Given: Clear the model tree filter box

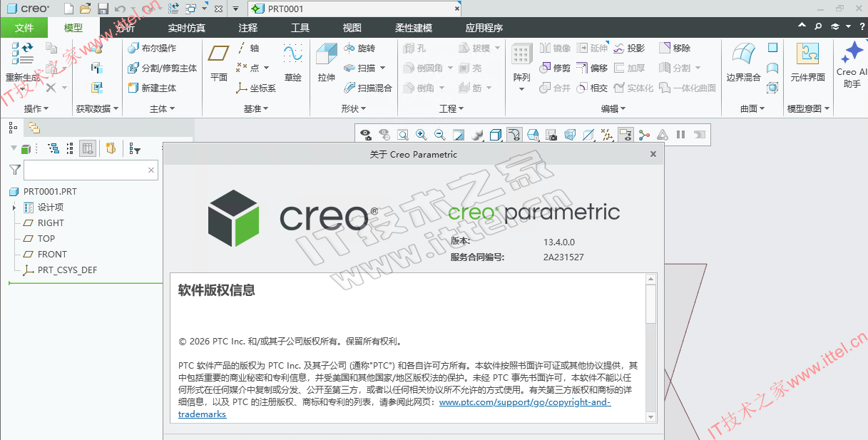Looking at the screenshot, I should pyautogui.click(x=151, y=170).
